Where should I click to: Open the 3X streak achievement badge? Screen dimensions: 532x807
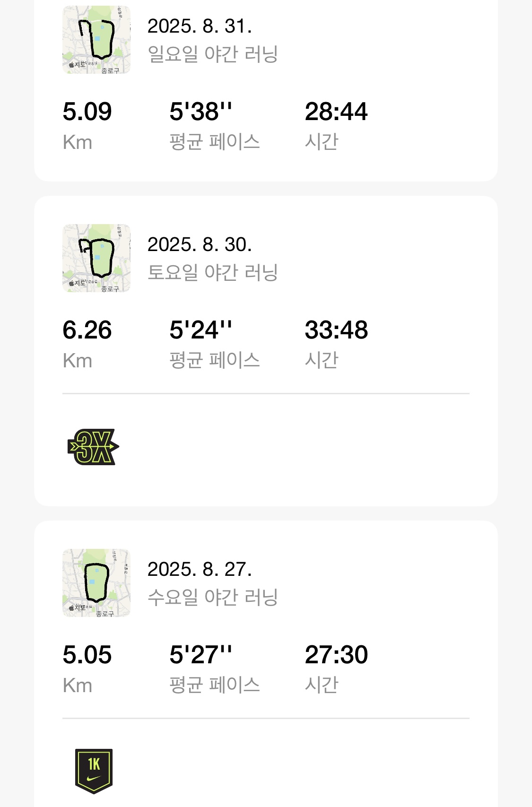pos(93,447)
